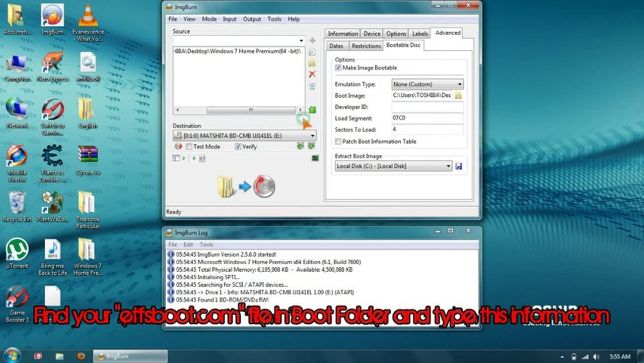This screenshot has width=644, height=363.
Task: Open the Tools menu in ImgBurn main window
Action: click(274, 19)
